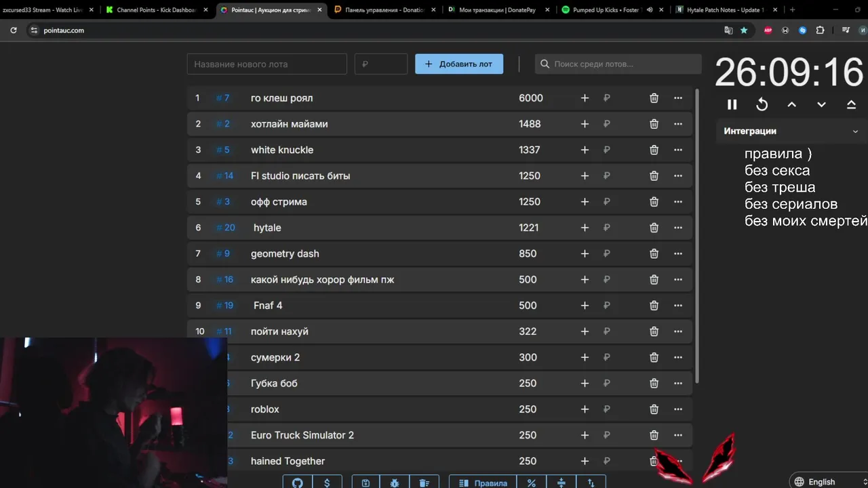Open more options for white knuckle
Viewport: 868px width, 488px height.
pos(677,150)
